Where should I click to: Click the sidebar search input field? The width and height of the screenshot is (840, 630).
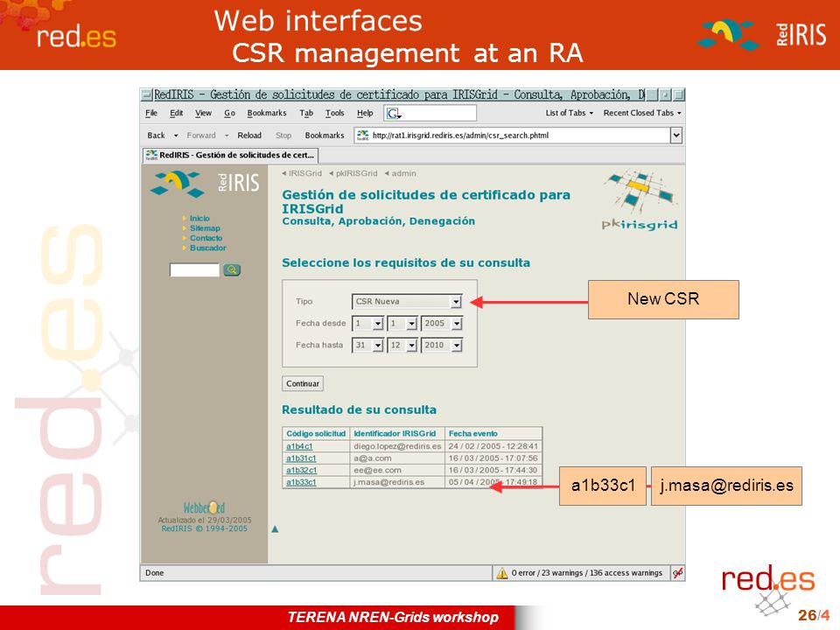click(194, 269)
